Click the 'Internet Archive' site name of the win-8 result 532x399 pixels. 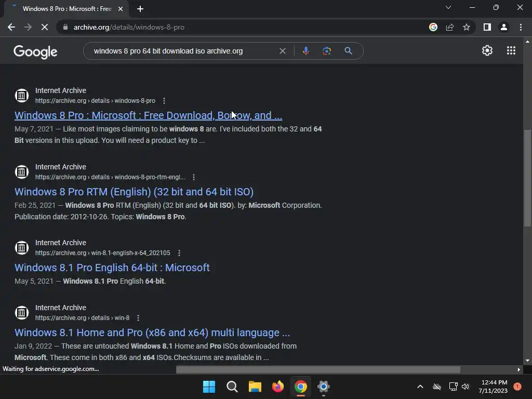(61, 308)
